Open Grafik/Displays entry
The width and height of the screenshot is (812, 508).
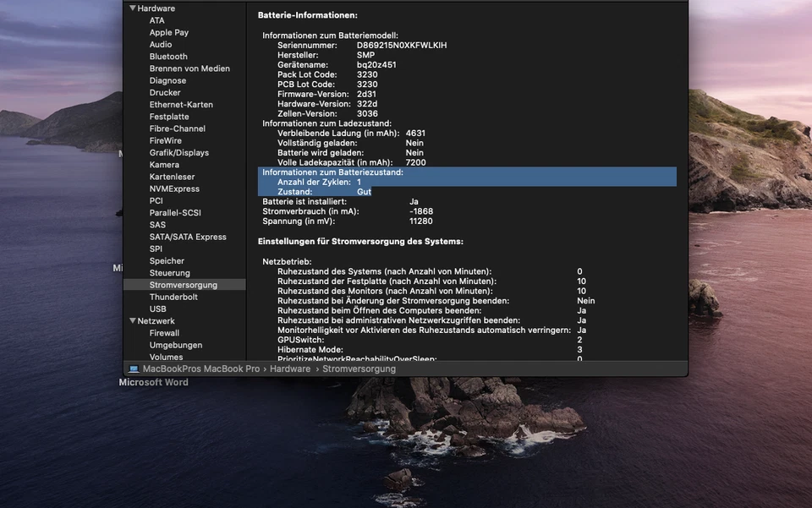pos(179,153)
